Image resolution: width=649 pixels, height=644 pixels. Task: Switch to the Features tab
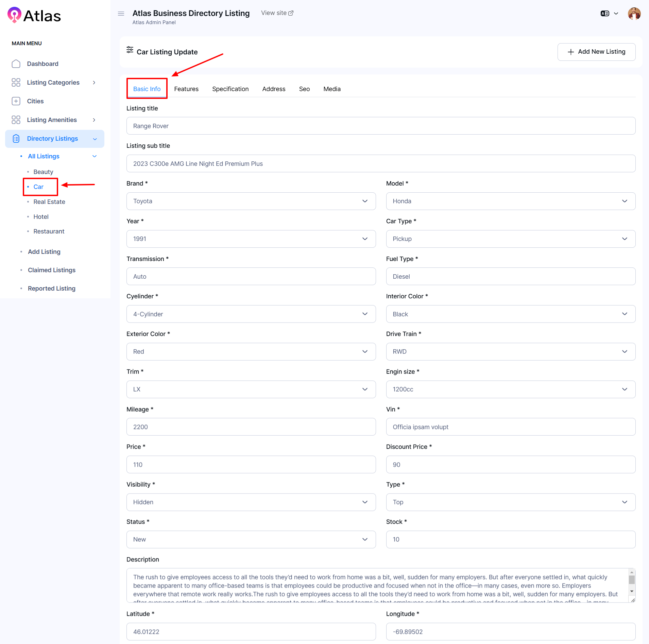click(186, 89)
